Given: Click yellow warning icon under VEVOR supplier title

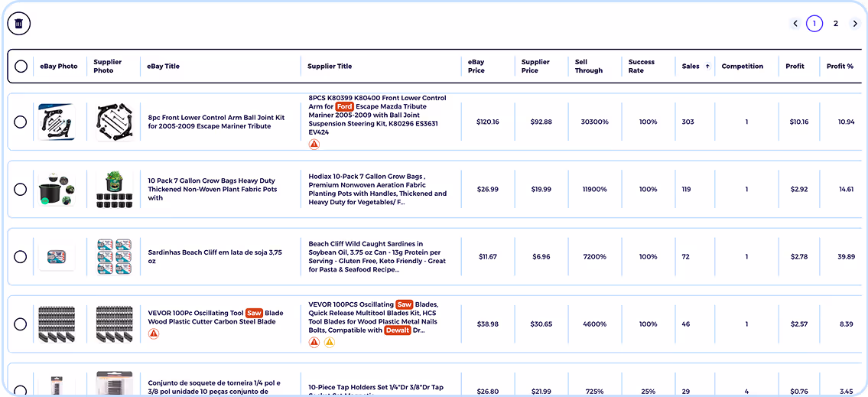Looking at the screenshot, I should tap(329, 342).
